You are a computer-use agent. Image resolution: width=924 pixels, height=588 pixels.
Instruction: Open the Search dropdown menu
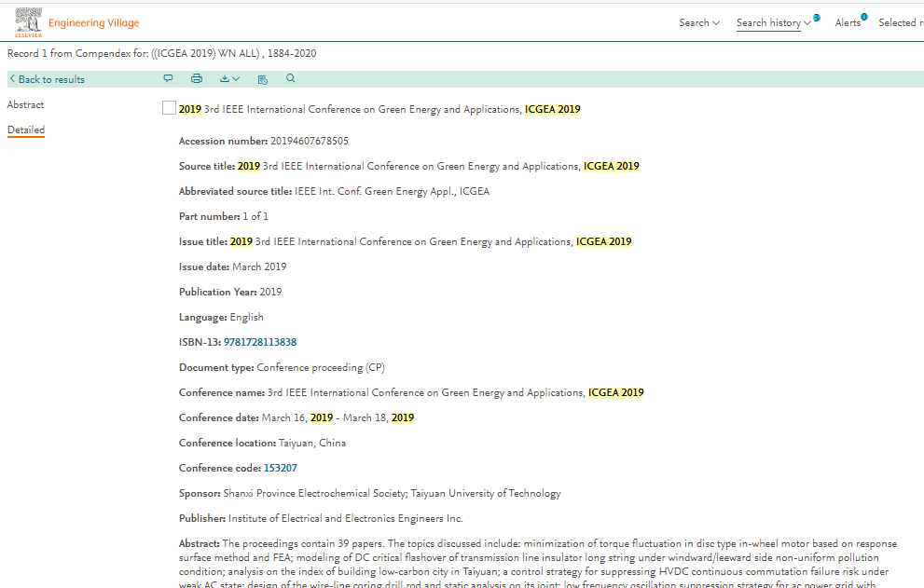(699, 22)
